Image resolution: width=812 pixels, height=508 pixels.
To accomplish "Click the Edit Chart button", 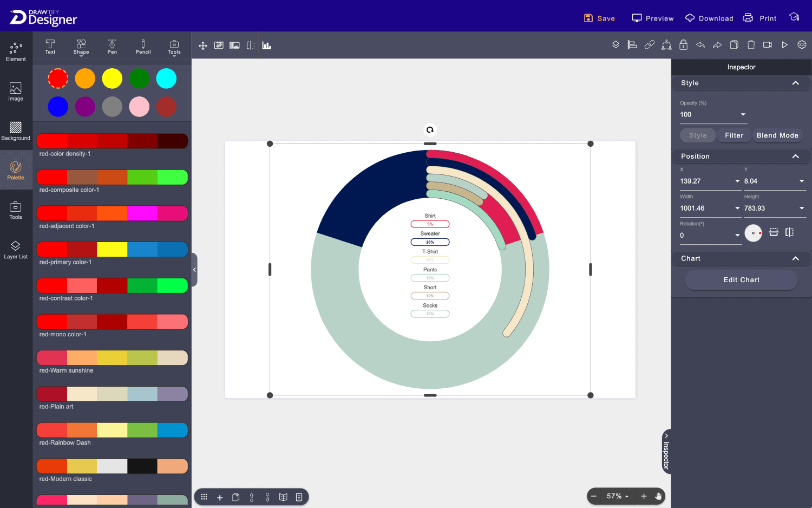I will pos(741,280).
